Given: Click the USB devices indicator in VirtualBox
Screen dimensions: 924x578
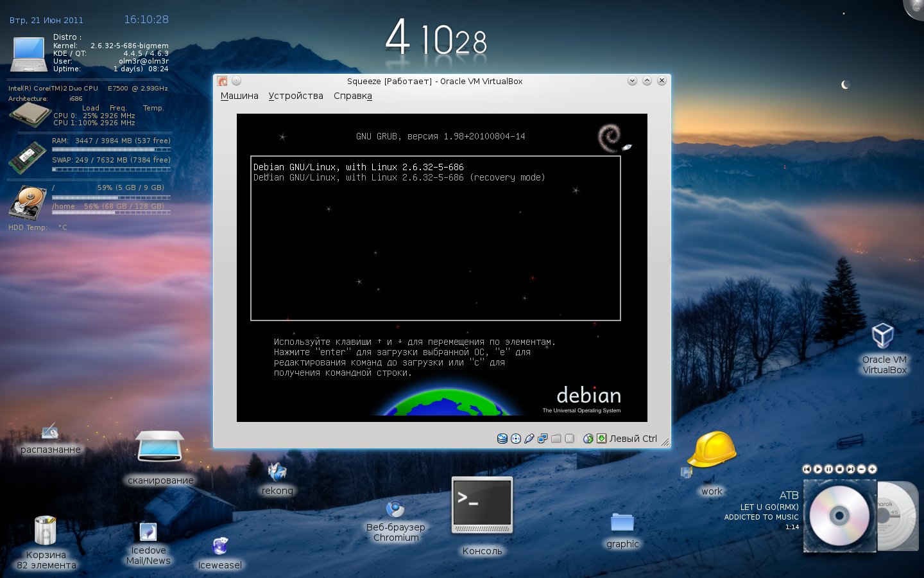Looking at the screenshot, I should [529, 439].
